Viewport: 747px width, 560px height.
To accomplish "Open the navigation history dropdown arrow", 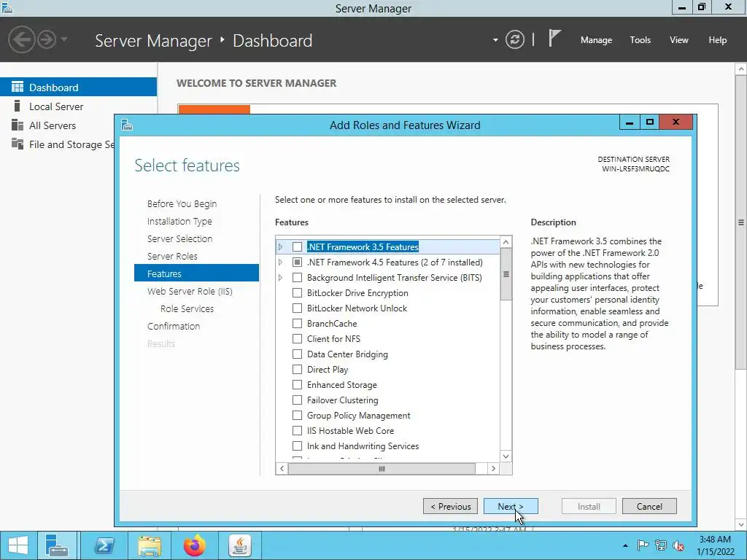I will click(64, 39).
